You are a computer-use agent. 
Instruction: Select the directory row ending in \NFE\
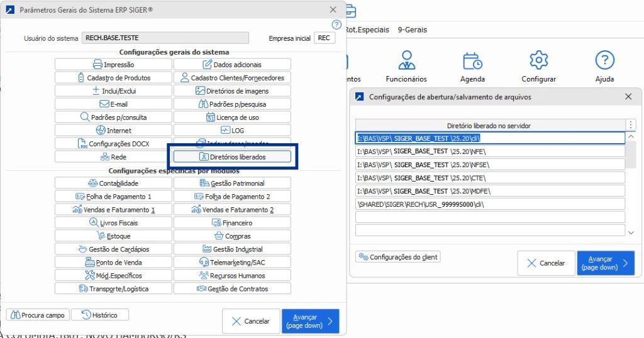tap(490, 151)
